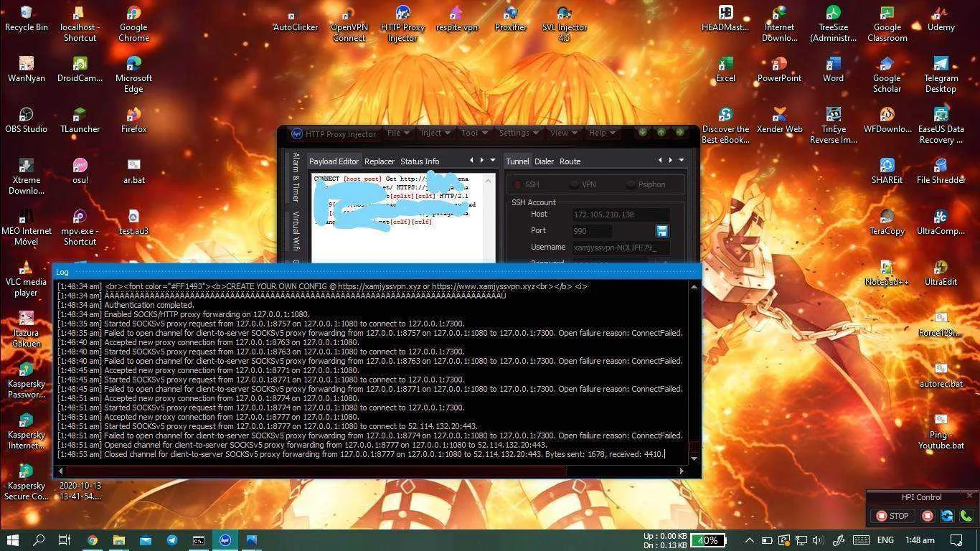
Task: Open the Alarm & Timer side tab
Action: (296, 177)
